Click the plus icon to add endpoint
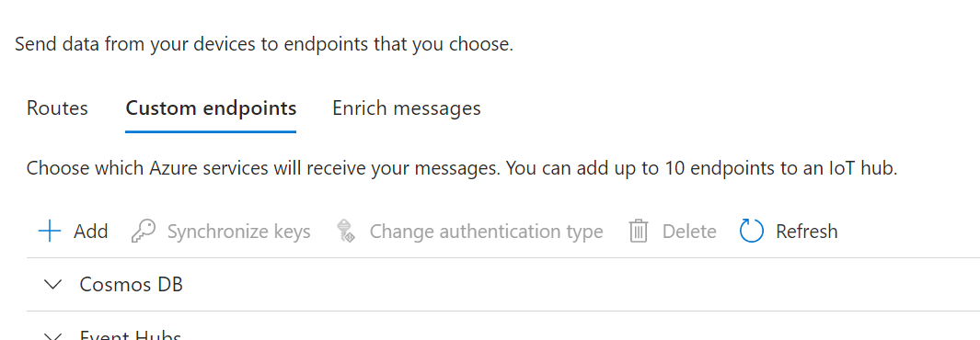980x340 pixels. [50, 232]
